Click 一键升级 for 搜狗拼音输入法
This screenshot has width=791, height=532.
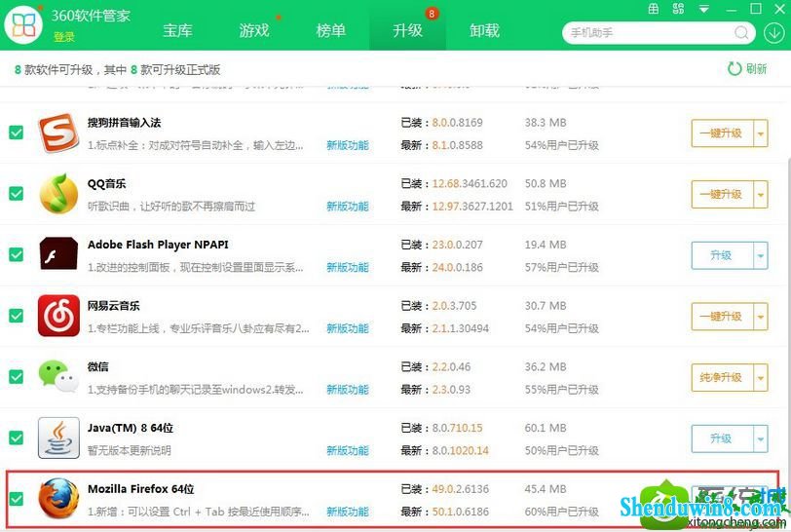(722, 133)
